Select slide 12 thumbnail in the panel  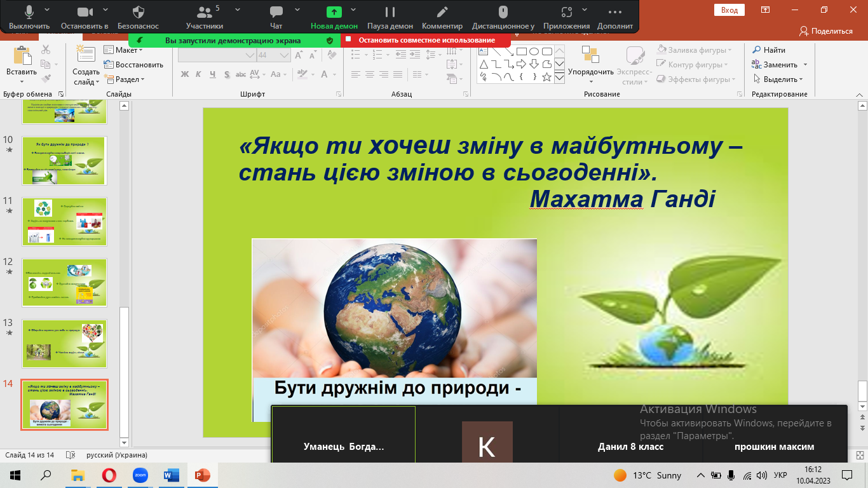[x=65, y=282]
